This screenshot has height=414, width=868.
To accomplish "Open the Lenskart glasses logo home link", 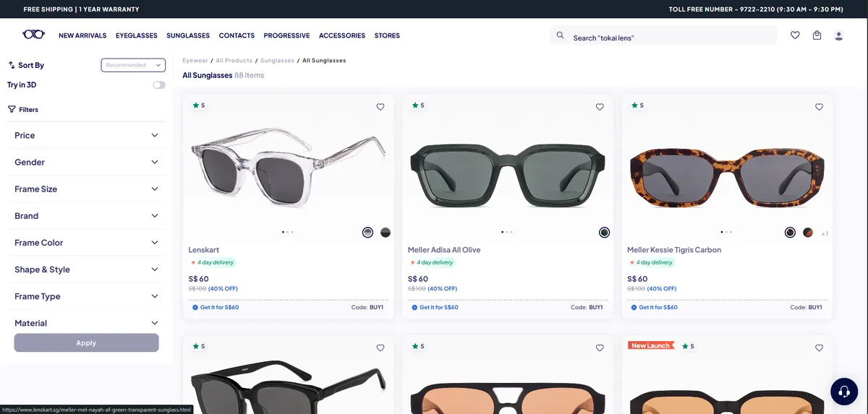I will click(33, 35).
